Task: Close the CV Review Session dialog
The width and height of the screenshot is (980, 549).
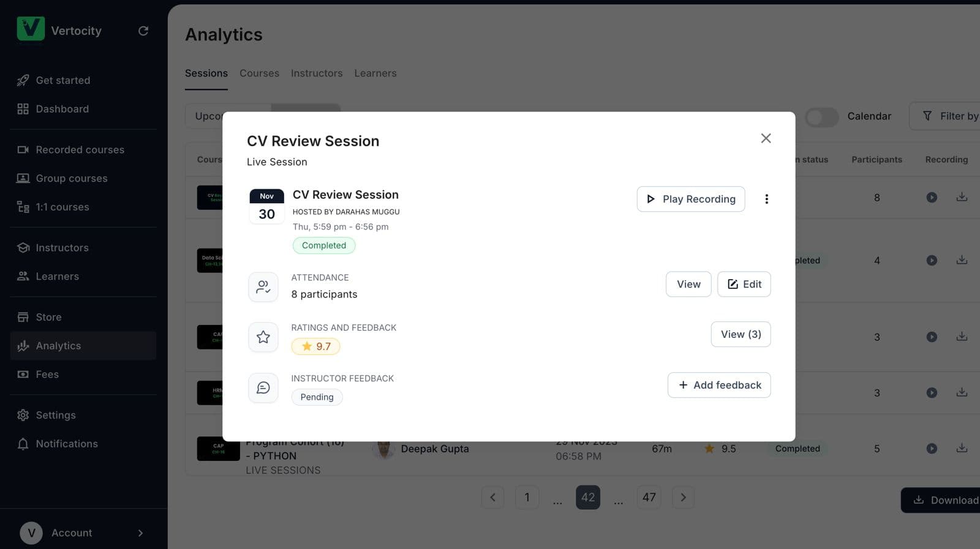Action: [x=766, y=138]
